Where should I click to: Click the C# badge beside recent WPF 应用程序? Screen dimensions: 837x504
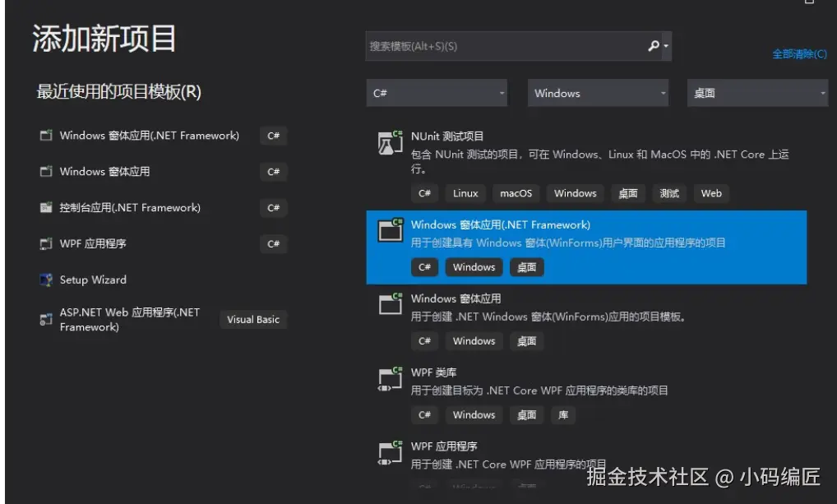[x=273, y=243]
